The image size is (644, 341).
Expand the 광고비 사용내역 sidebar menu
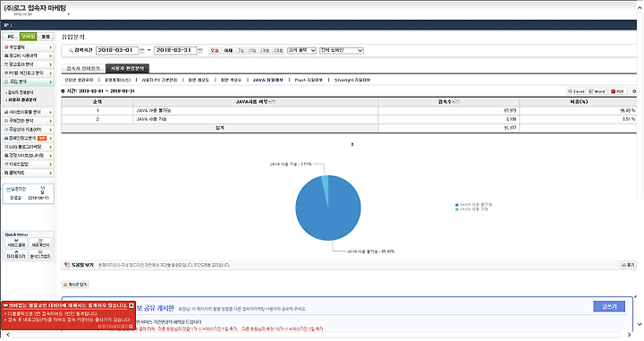[x=28, y=55]
